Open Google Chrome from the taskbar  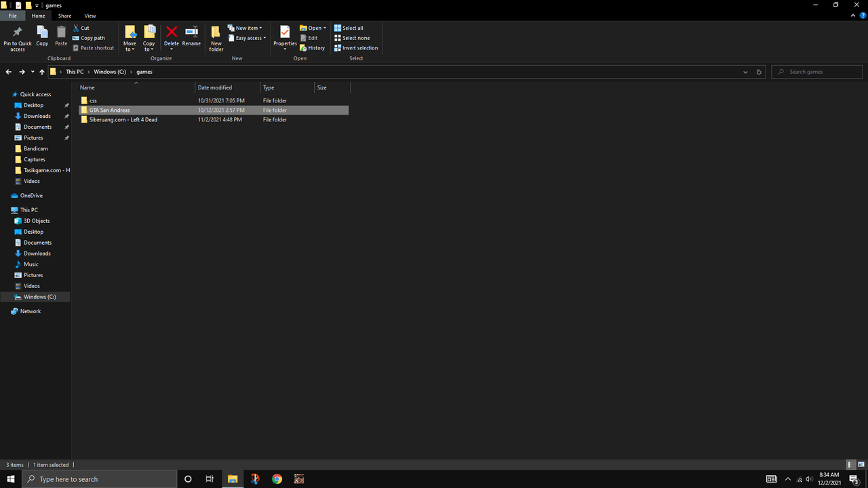277,479
